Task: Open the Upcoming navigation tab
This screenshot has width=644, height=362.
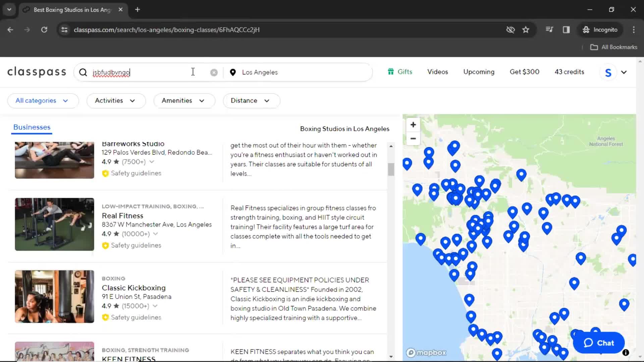Action: 479,72
